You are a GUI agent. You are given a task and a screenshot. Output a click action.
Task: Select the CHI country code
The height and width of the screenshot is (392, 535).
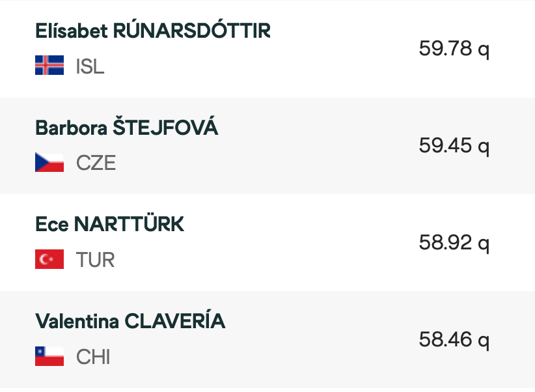(93, 356)
